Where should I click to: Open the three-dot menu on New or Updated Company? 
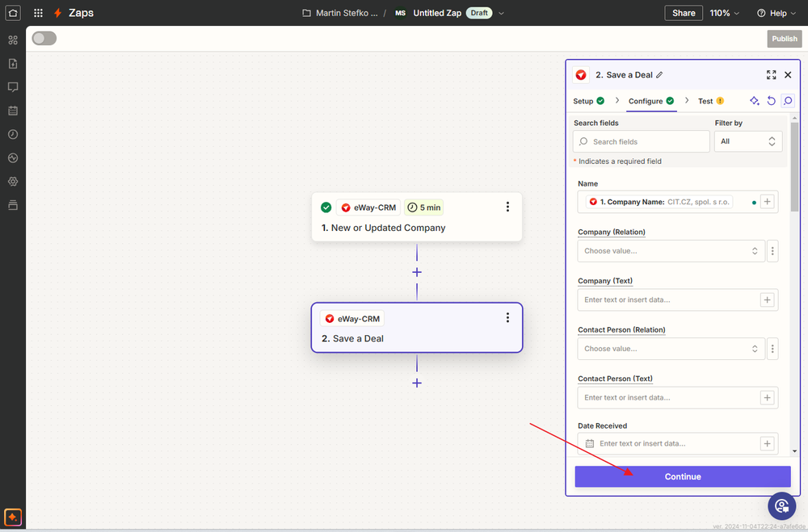(507, 207)
